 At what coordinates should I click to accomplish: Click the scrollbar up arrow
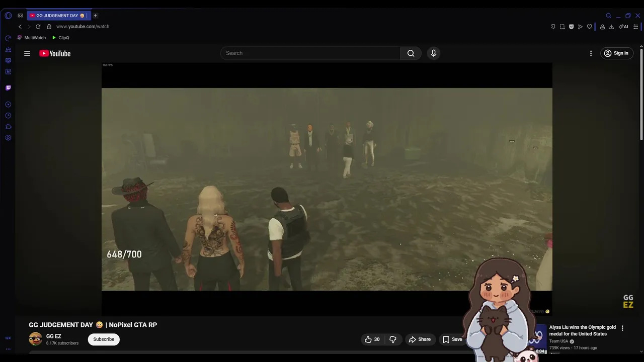pyautogui.click(x=641, y=46)
